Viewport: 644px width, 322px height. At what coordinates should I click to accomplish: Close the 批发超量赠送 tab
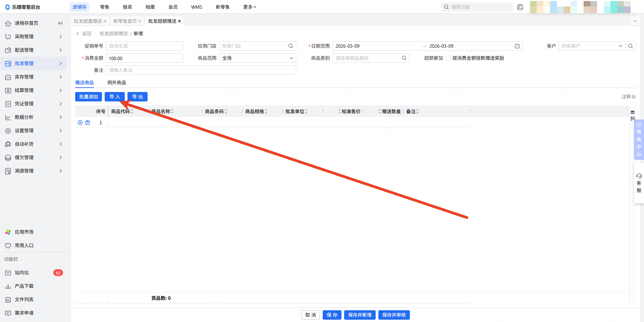105,21
